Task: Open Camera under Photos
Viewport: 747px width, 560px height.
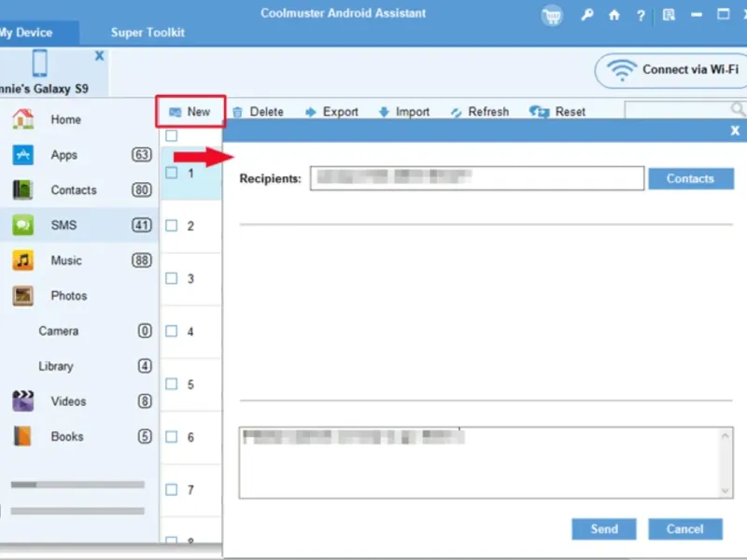Action: [59, 331]
